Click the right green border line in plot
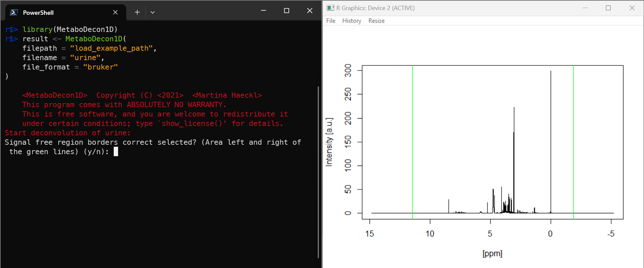 pos(574,142)
